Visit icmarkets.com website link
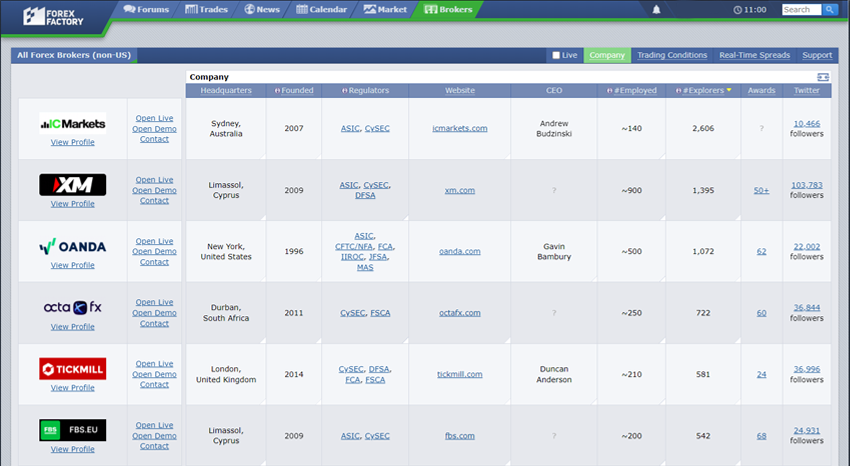Screen dimensions: 850x466 coord(460,128)
